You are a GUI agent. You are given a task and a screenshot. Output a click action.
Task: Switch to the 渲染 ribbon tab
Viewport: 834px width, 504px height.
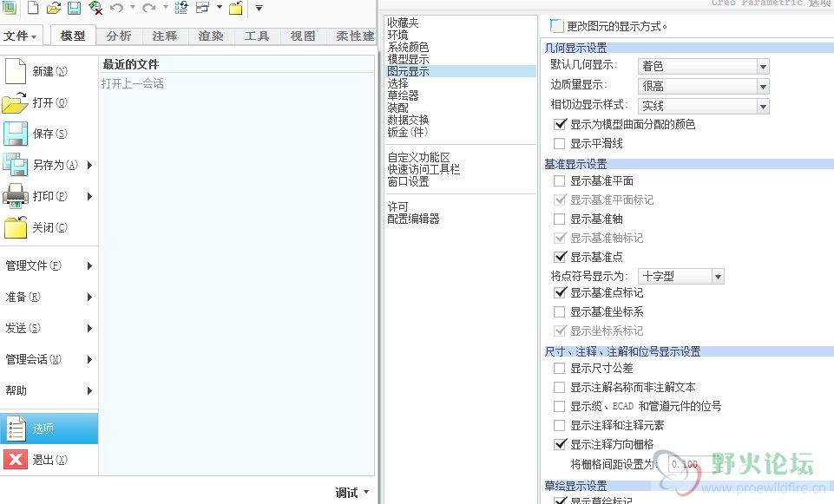click(x=211, y=36)
